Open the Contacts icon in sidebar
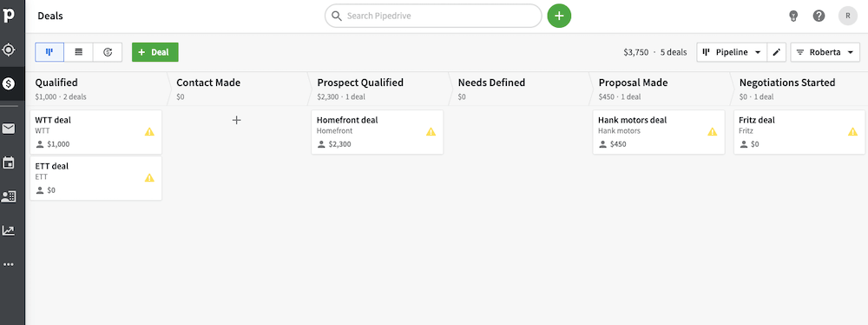The width and height of the screenshot is (868, 325). pos(9,196)
